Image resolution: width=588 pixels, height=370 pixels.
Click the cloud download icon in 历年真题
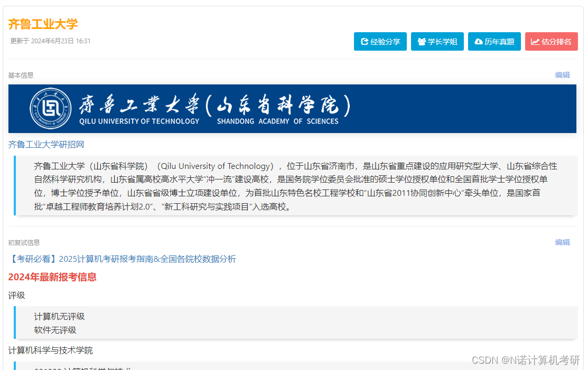pyautogui.click(x=479, y=42)
